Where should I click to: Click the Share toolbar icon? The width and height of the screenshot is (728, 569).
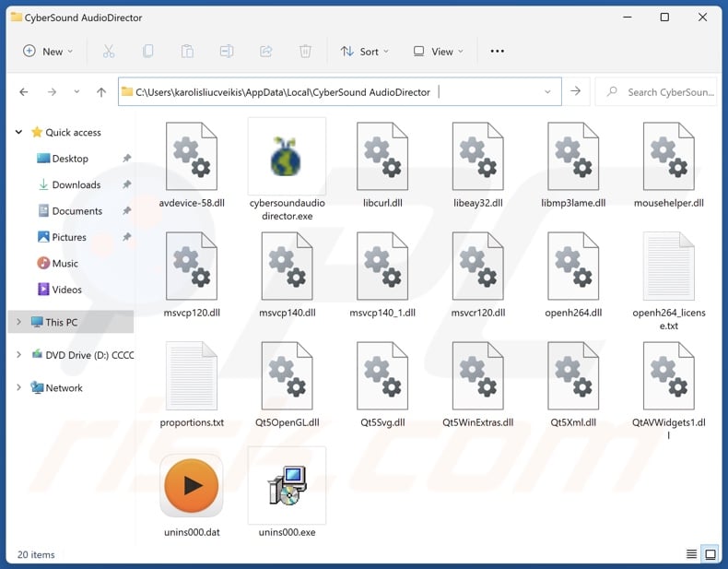(x=266, y=51)
